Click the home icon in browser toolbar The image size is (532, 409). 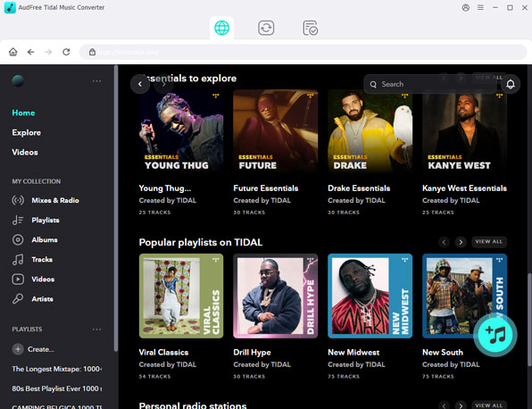12,52
